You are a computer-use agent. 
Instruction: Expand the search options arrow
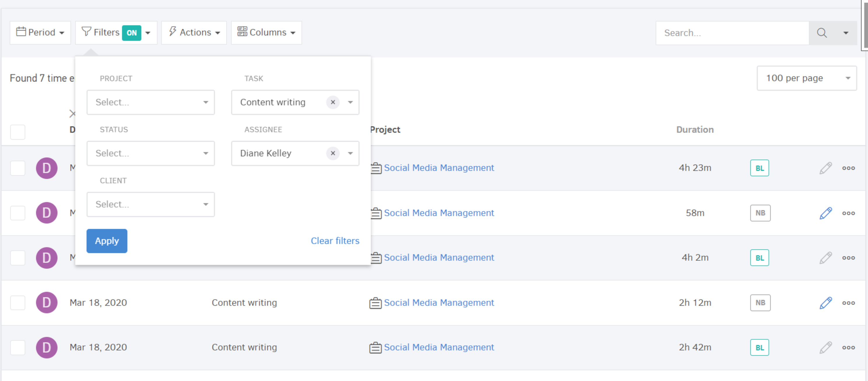click(846, 33)
